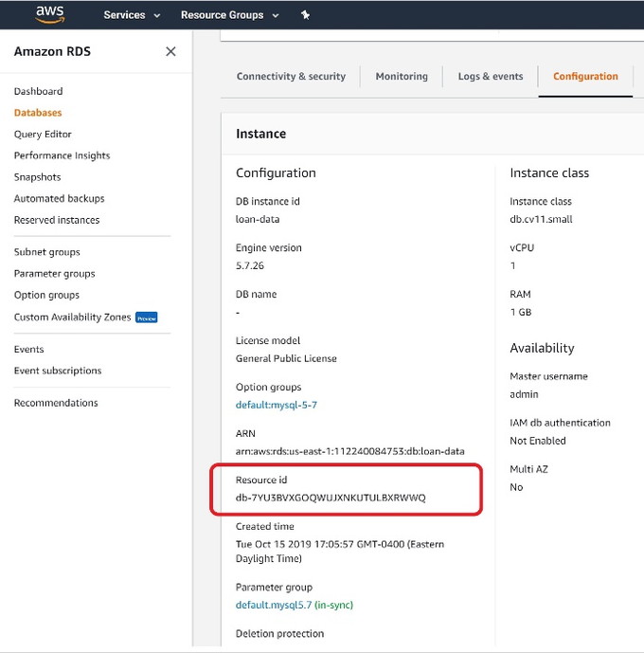Open Reserved instances

pyautogui.click(x=57, y=220)
